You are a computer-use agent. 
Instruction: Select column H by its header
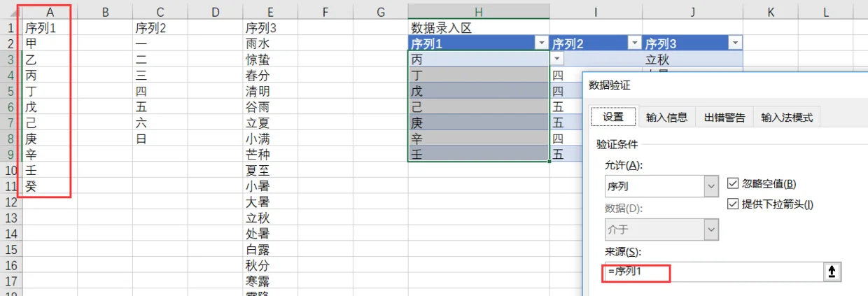pyautogui.click(x=479, y=12)
